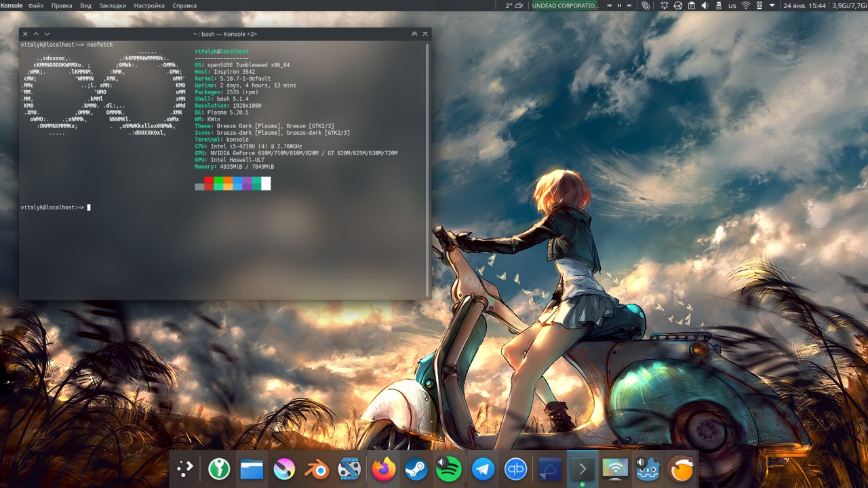Open the Wi-Fi monitor dock icon
868x488 pixels.
click(615, 469)
